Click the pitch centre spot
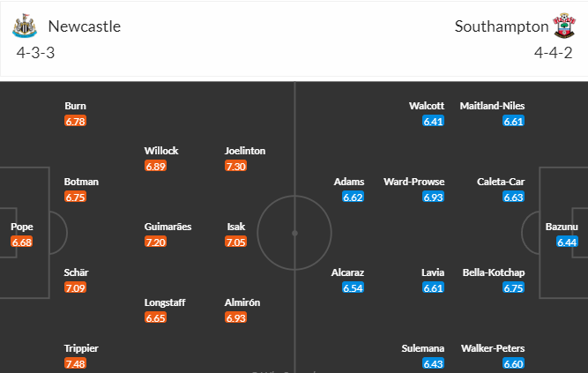 tap(294, 233)
